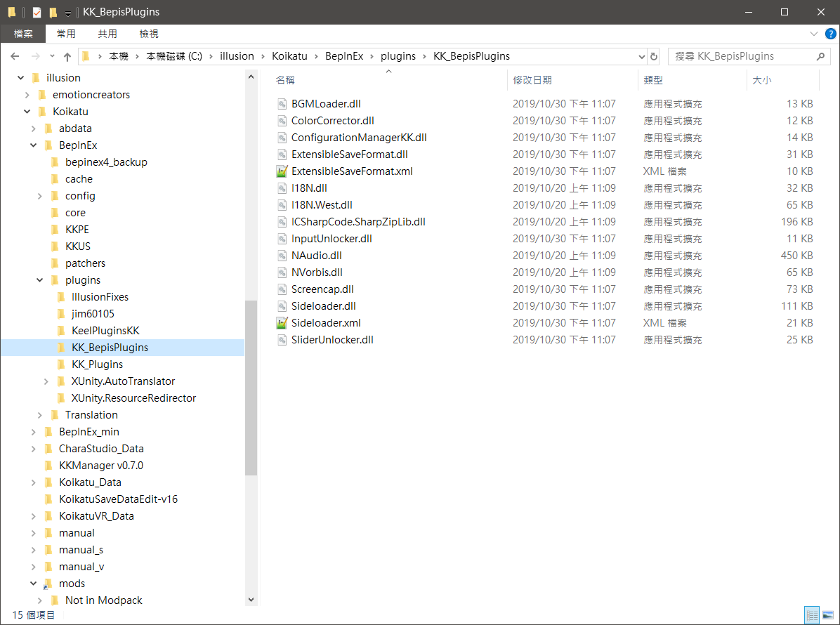The height and width of the screenshot is (625, 840).
Task: Expand the Translation tree node
Action: (x=40, y=415)
